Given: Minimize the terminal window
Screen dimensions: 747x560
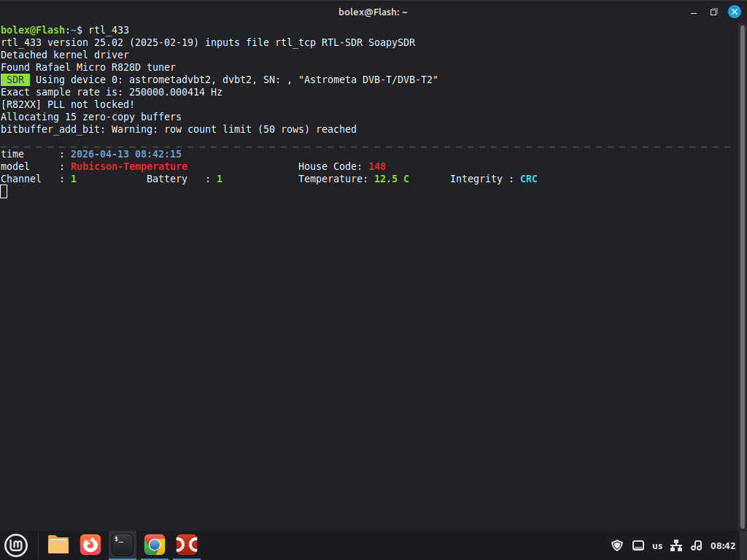Looking at the screenshot, I should [x=693, y=12].
